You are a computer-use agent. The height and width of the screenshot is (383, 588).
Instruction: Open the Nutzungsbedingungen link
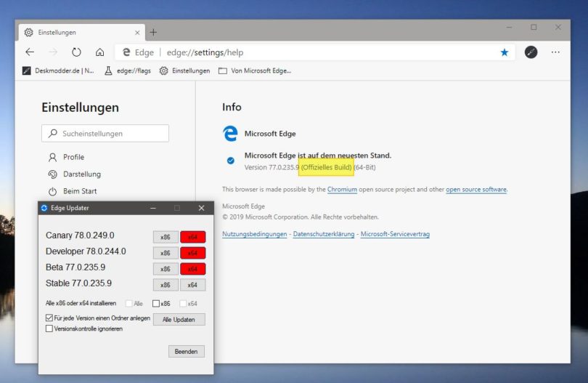coord(254,234)
